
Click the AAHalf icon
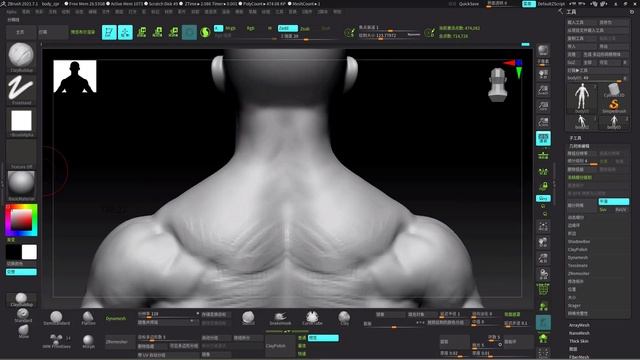pos(543,122)
